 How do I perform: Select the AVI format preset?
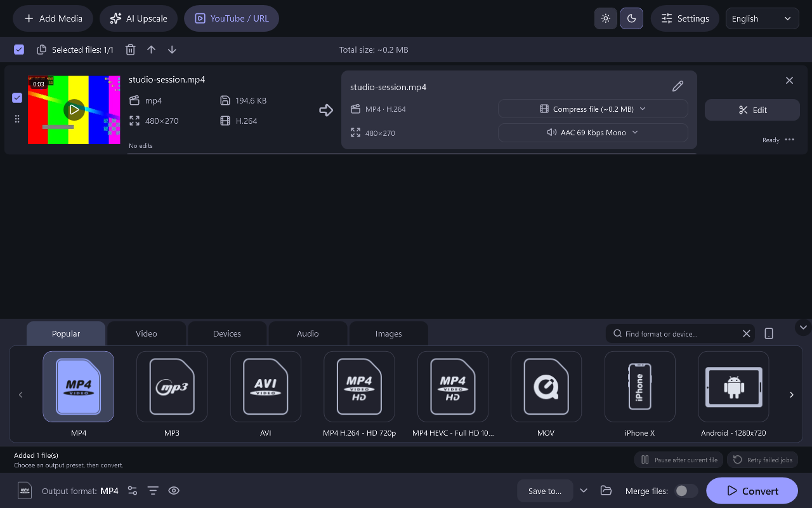265,387
